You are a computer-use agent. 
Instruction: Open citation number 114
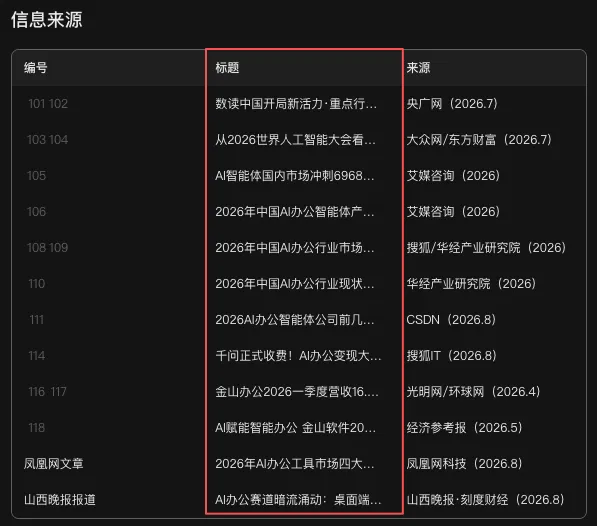(x=37, y=355)
